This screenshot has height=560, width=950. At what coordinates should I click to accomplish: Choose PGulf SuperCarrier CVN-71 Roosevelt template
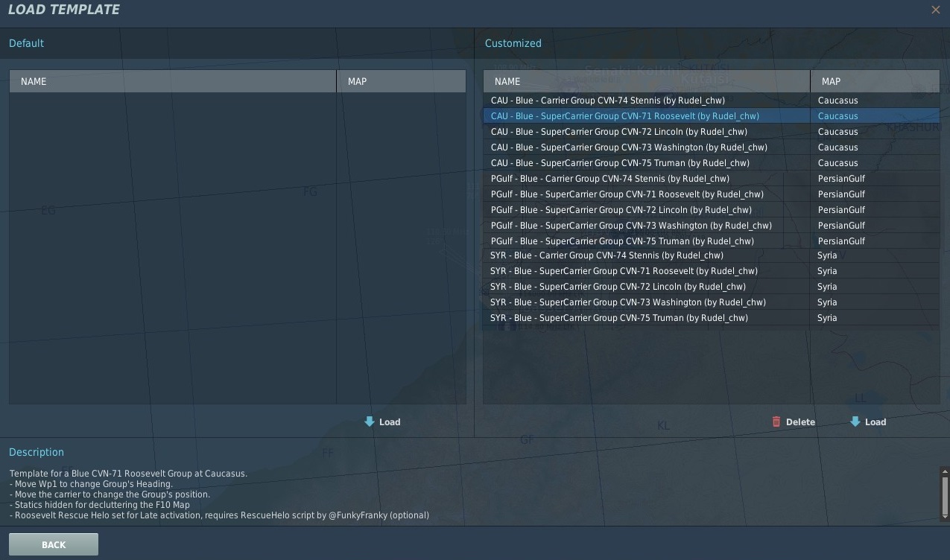pyautogui.click(x=627, y=194)
